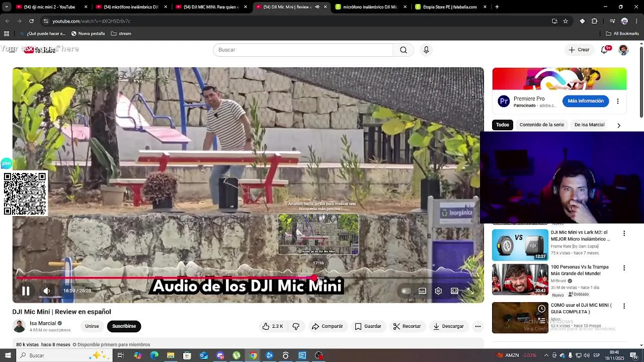The height and width of the screenshot is (362, 644).
Task: Download the video via Descargar
Action: (448, 326)
